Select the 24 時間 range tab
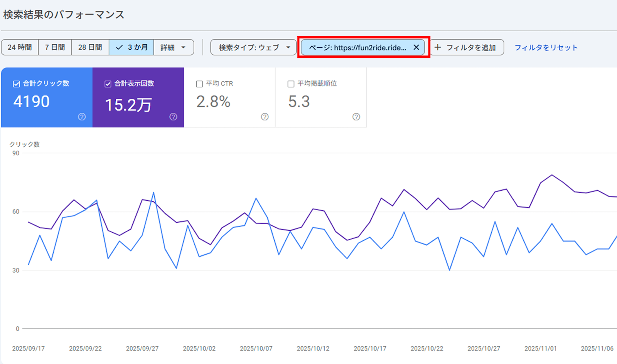The width and height of the screenshot is (617, 364). (20, 47)
